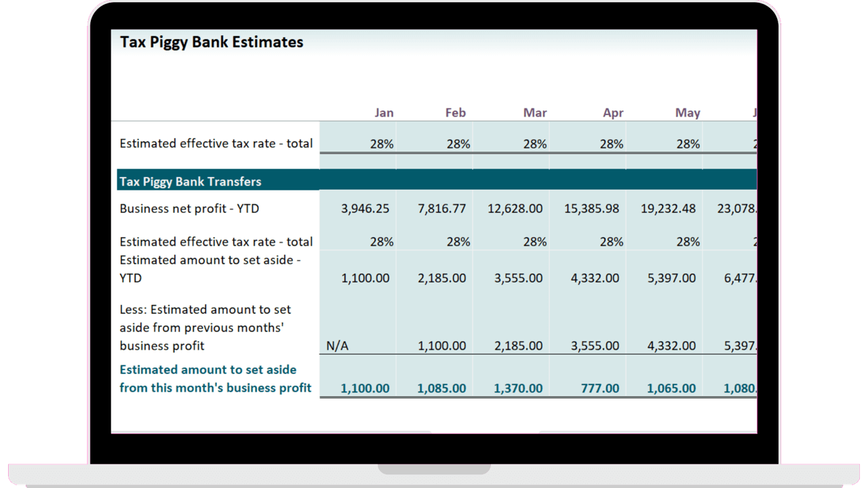The width and height of the screenshot is (868, 488).
Task: Click the N/A cell under Jan
Action: (x=337, y=346)
